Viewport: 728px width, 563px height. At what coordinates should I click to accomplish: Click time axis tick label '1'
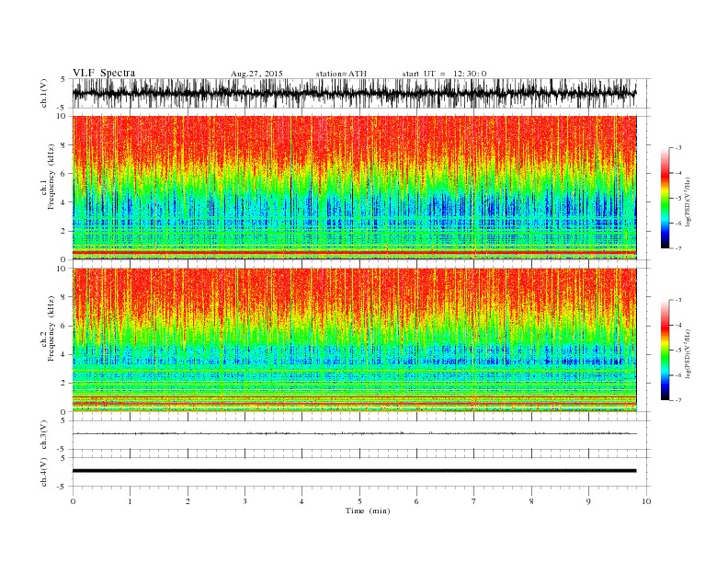tap(131, 501)
